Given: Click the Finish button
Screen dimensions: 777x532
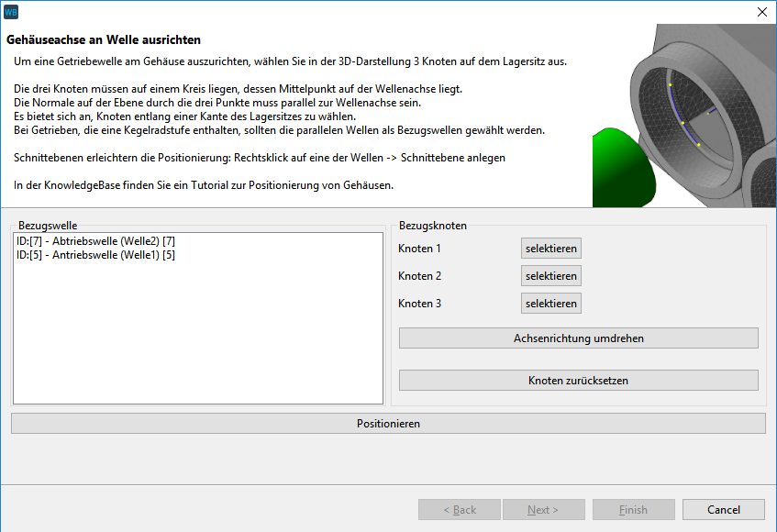Looking at the screenshot, I should [x=633, y=510].
